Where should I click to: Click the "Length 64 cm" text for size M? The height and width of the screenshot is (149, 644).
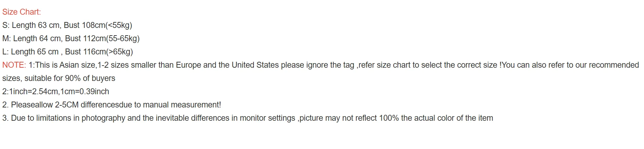click(37, 38)
